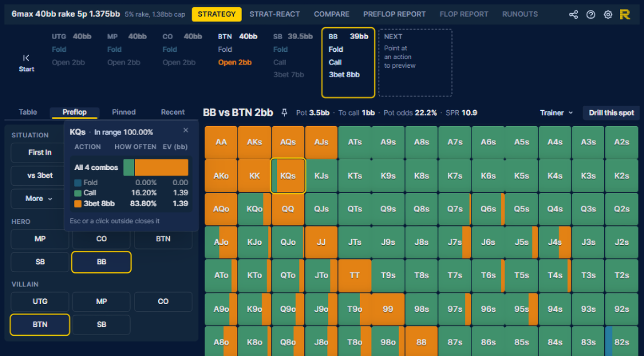644x356 pixels.
Task: Click the yellow R logo icon
Action: click(625, 14)
